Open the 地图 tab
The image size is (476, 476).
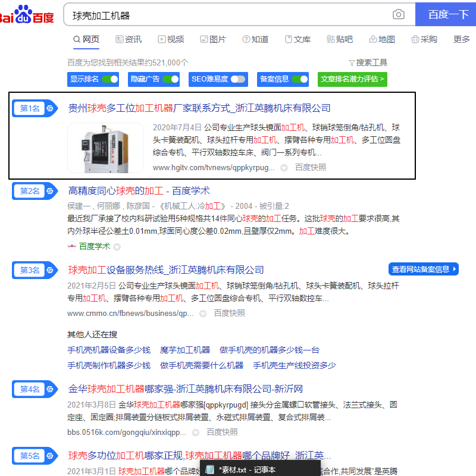(x=382, y=39)
